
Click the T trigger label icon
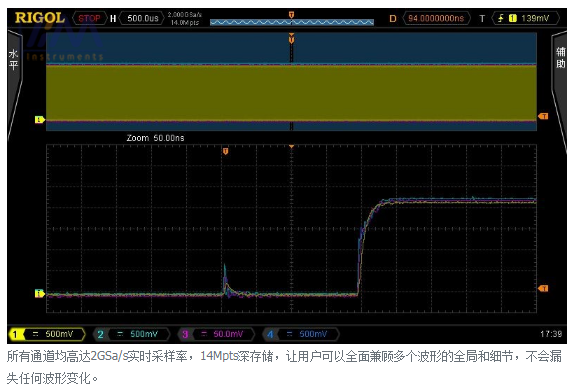click(x=482, y=18)
